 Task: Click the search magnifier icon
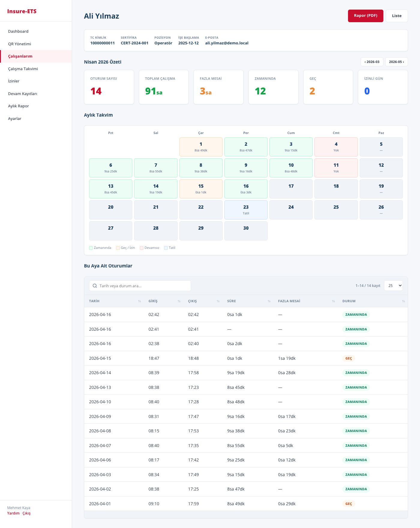[x=95, y=286]
